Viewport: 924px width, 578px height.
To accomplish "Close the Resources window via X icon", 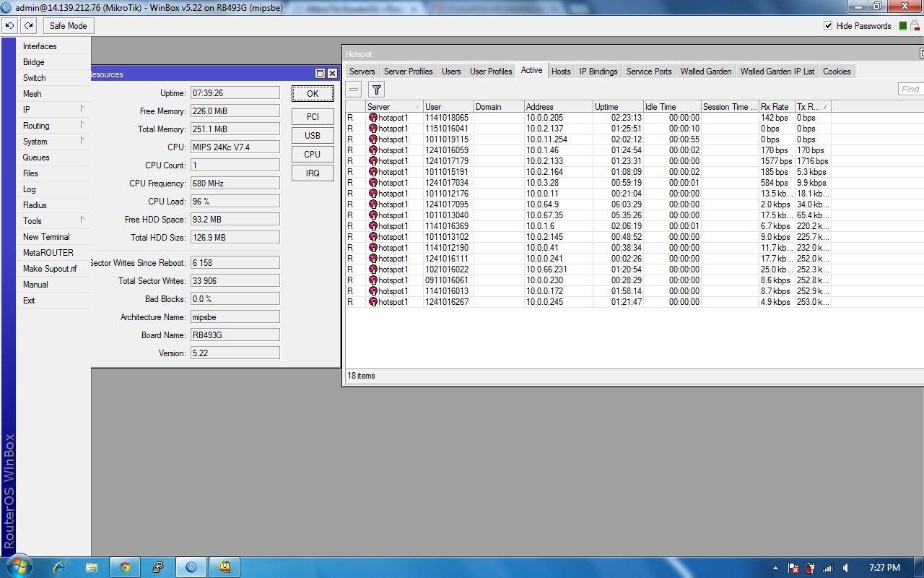I will (332, 74).
